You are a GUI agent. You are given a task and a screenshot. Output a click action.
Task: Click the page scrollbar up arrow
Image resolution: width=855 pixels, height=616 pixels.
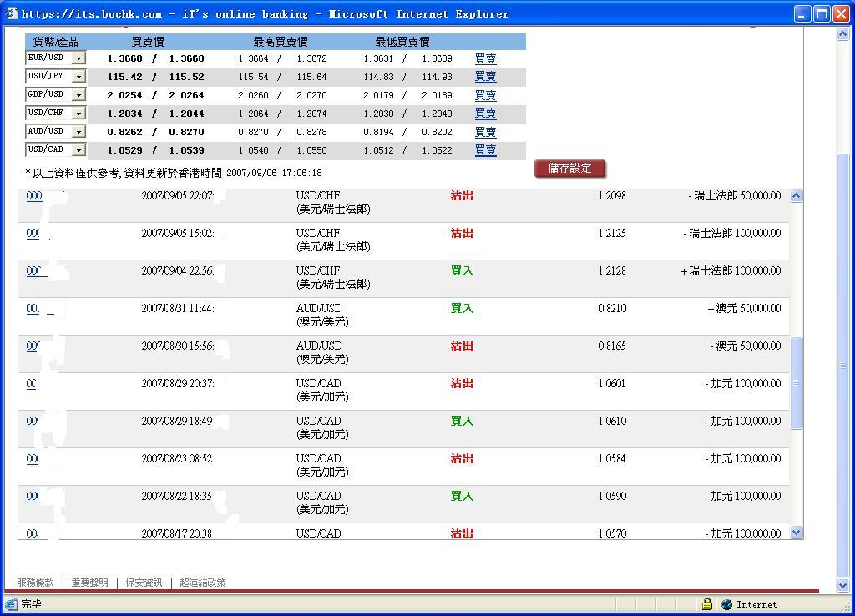coord(842,33)
